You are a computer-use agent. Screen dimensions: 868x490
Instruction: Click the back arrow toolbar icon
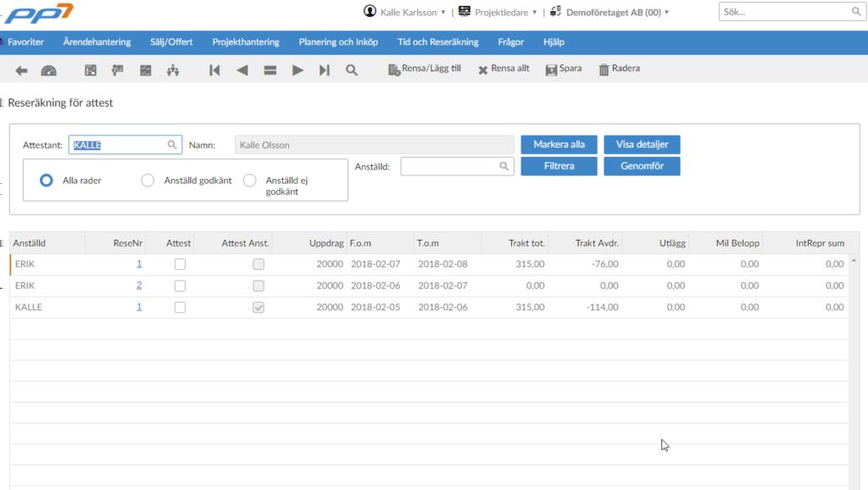(x=21, y=70)
